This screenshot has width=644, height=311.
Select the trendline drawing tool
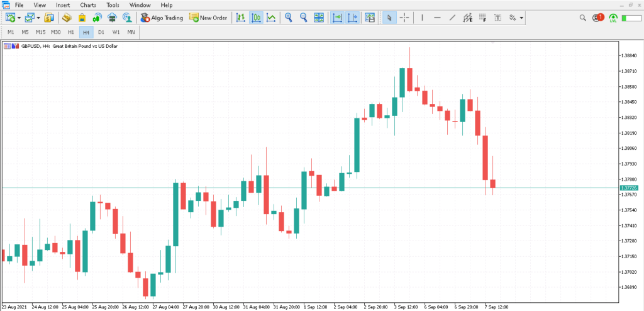[x=452, y=18]
